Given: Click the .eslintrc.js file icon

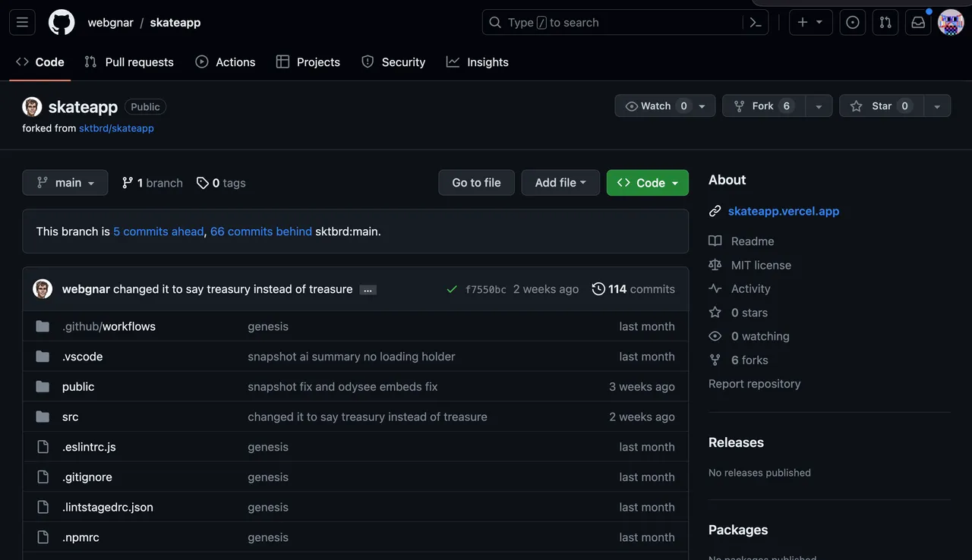Looking at the screenshot, I should tap(43, 447).
